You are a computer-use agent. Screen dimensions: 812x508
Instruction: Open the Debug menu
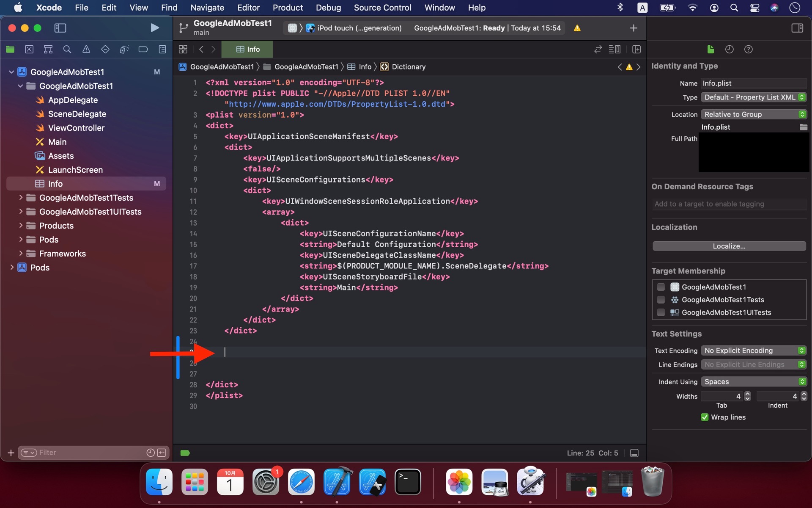(x=328, y=8)
